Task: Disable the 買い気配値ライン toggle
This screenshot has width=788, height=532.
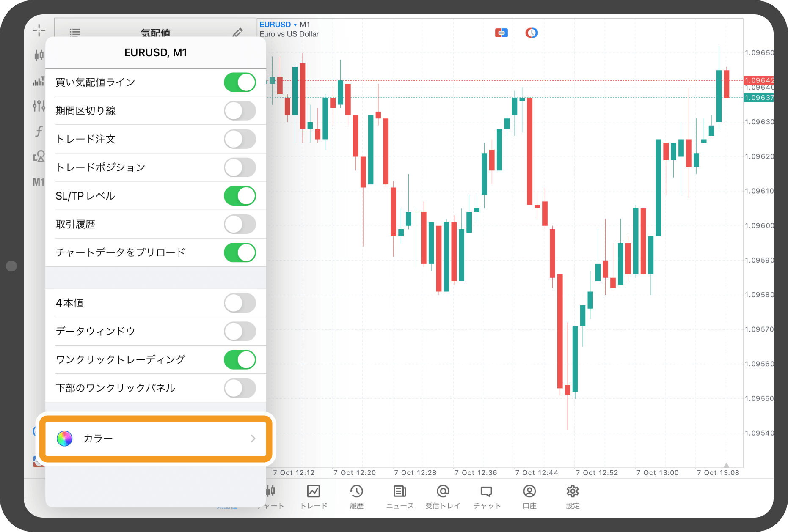Action: tap(240, 82)
